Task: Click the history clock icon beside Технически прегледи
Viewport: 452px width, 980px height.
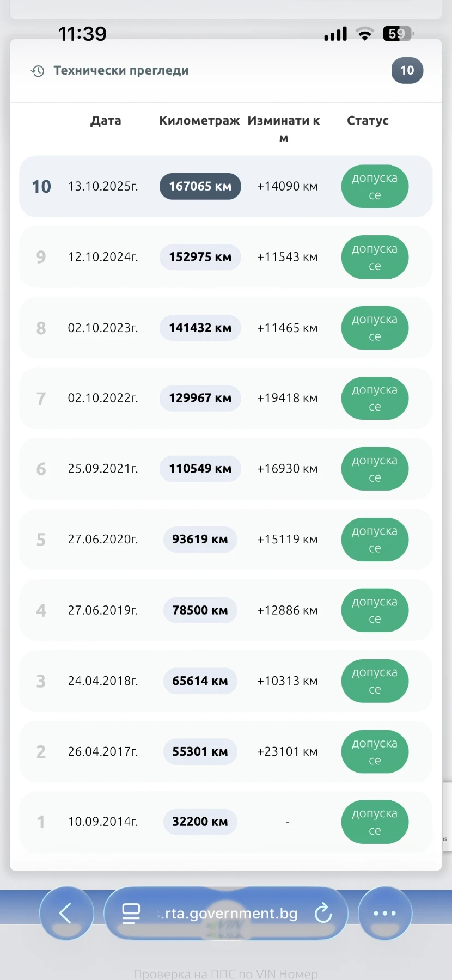Action: coord(38,71)
